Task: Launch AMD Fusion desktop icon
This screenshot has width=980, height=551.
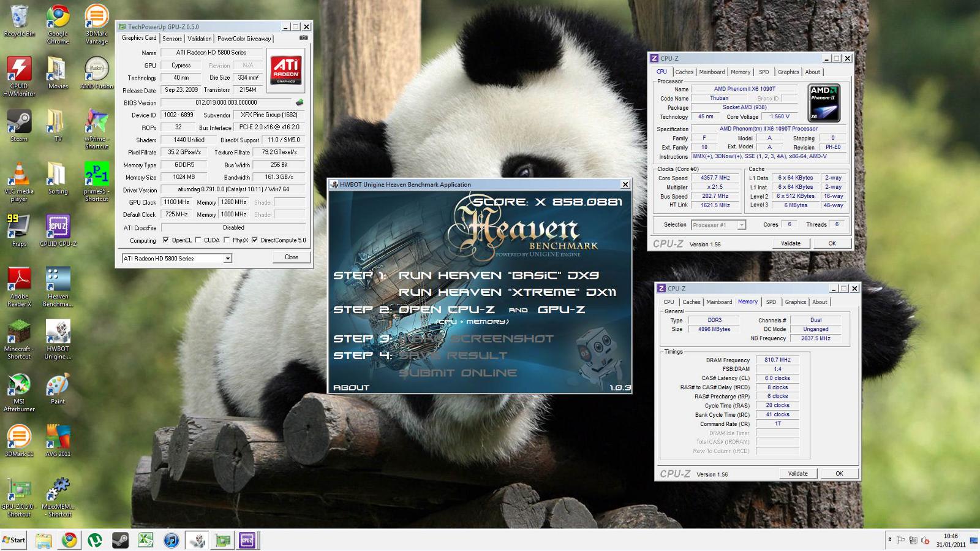Action: 96,74
